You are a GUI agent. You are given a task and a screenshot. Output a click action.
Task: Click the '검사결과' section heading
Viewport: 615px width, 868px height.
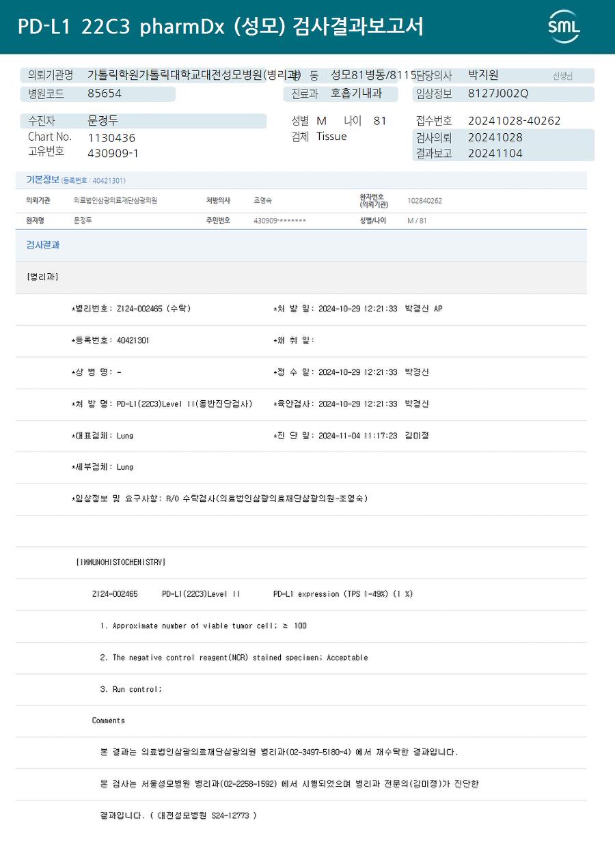[43, 245]
